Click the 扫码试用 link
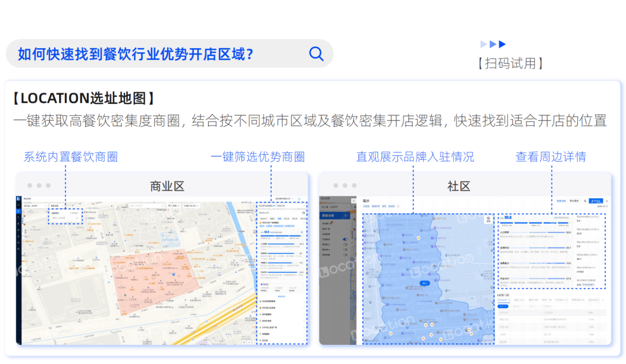626x364 pixels. 511,63
